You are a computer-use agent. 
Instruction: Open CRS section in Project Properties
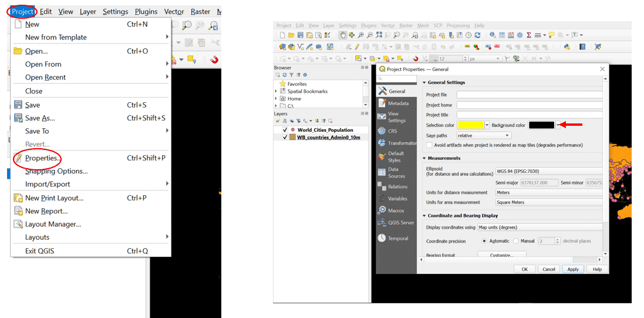(396, 131)
